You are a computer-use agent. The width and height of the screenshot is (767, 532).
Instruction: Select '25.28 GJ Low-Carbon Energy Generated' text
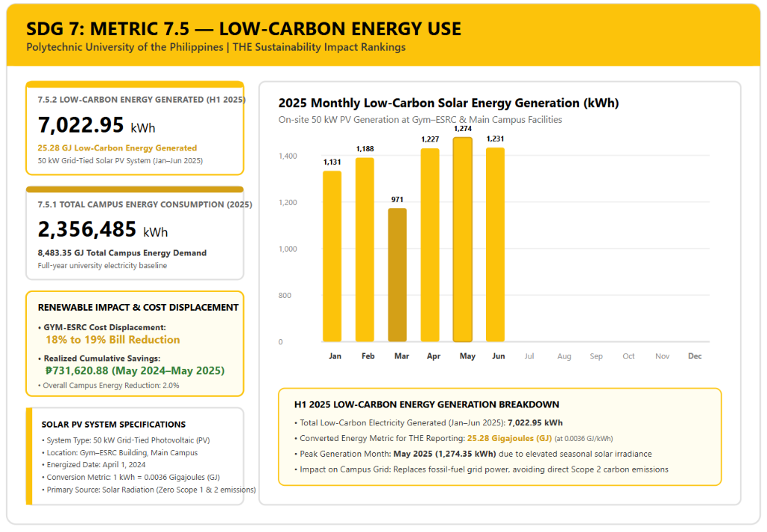coord(118,148)
